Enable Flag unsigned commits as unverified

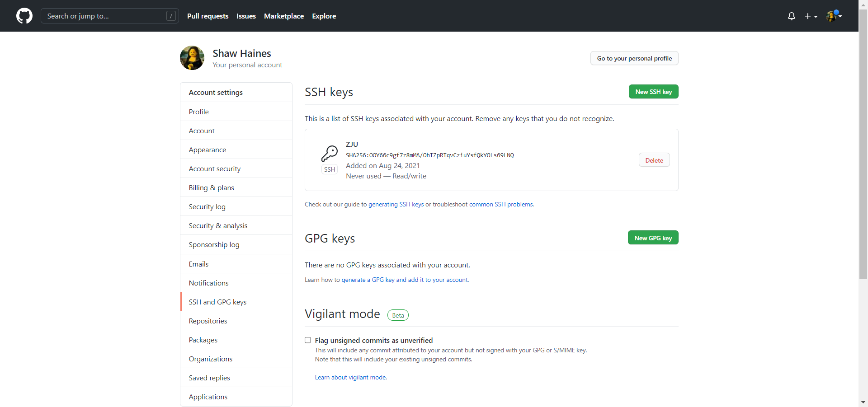[308, 340]
